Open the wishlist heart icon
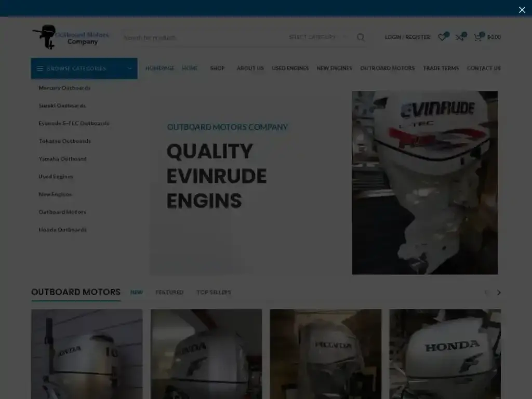The height and width of the screenshot is (399, 532). [442, 37]
